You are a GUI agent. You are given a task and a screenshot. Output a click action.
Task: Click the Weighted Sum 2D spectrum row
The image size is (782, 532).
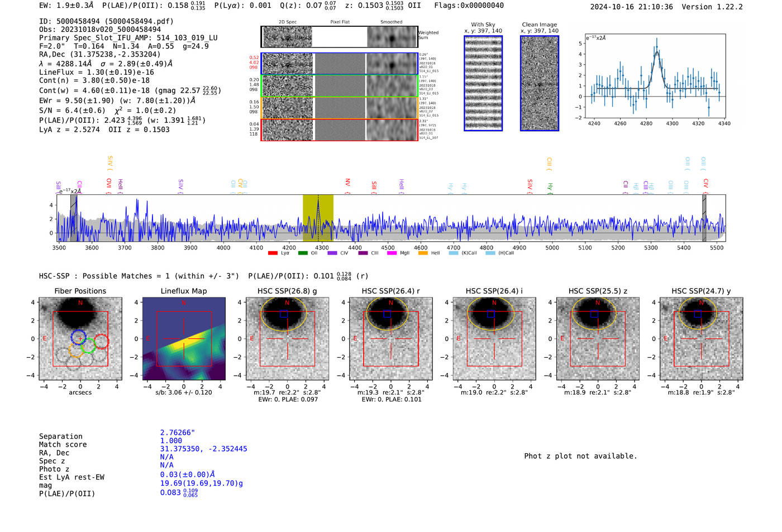[340, 37]
